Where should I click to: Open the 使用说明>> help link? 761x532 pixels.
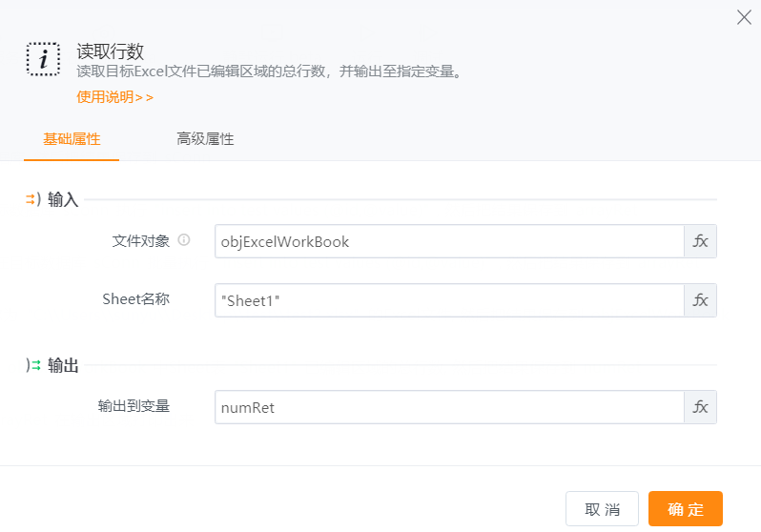114,97
